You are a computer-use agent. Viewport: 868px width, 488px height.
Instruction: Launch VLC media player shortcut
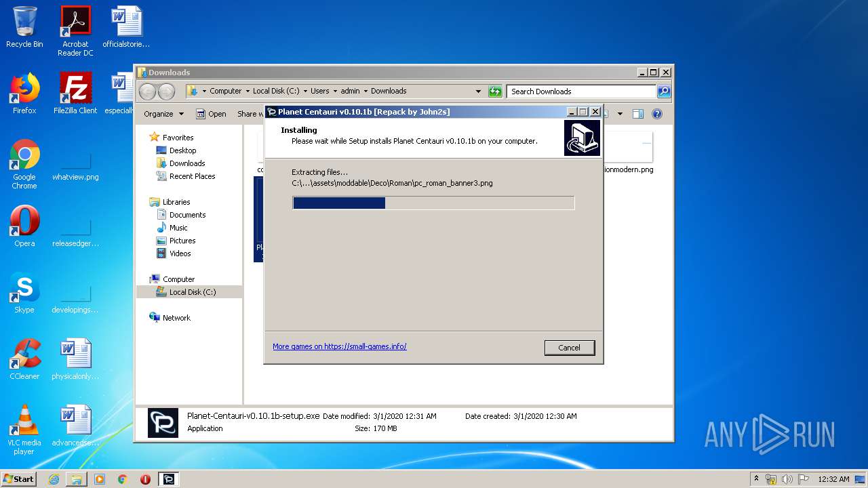[24, 430]
